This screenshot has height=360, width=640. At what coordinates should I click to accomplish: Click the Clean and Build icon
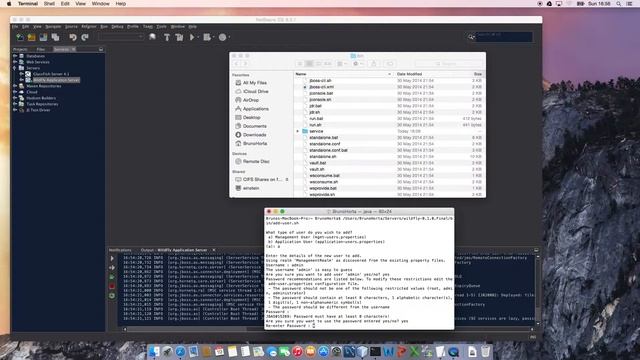179,37
